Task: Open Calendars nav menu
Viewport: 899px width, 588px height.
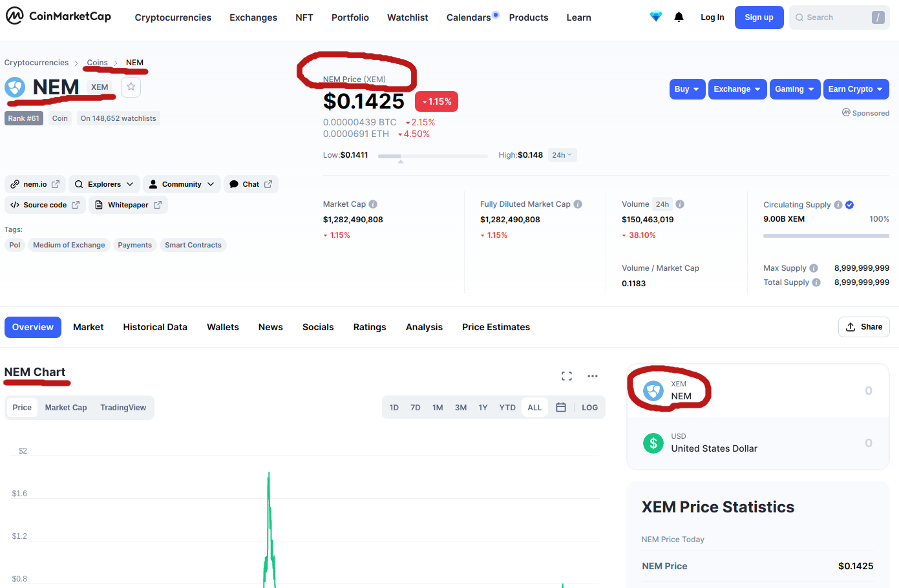Action: click(469, 17)
